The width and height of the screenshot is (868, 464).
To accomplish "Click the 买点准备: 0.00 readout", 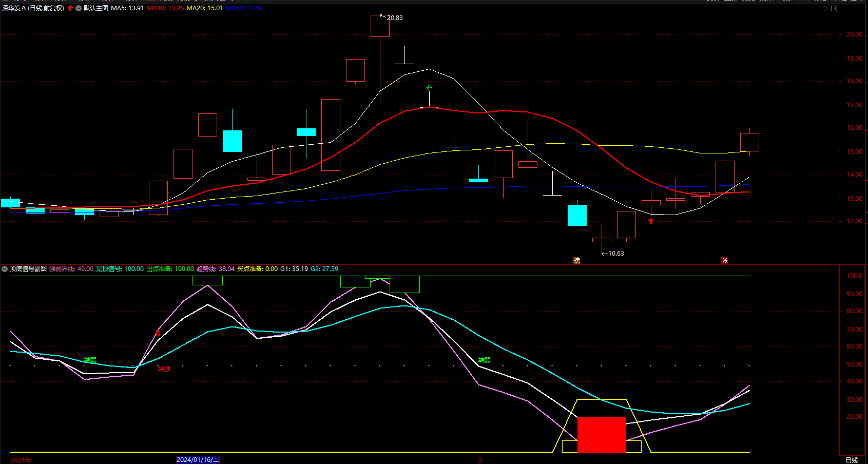I will (258, 269).
